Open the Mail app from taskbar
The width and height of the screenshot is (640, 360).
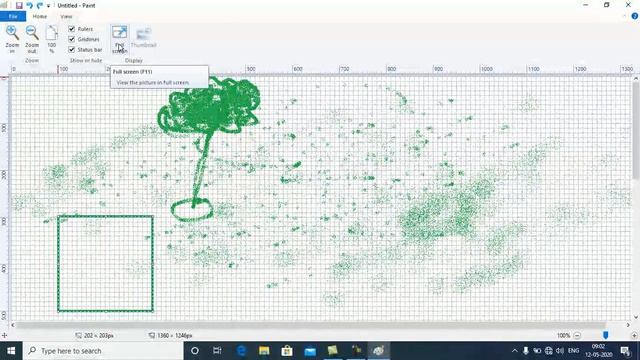[310, 351]
